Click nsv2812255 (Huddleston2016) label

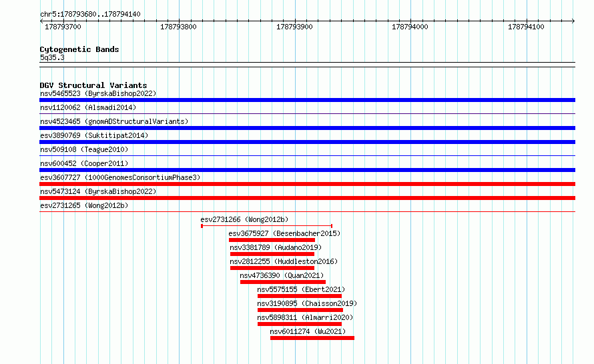(284, 261)
